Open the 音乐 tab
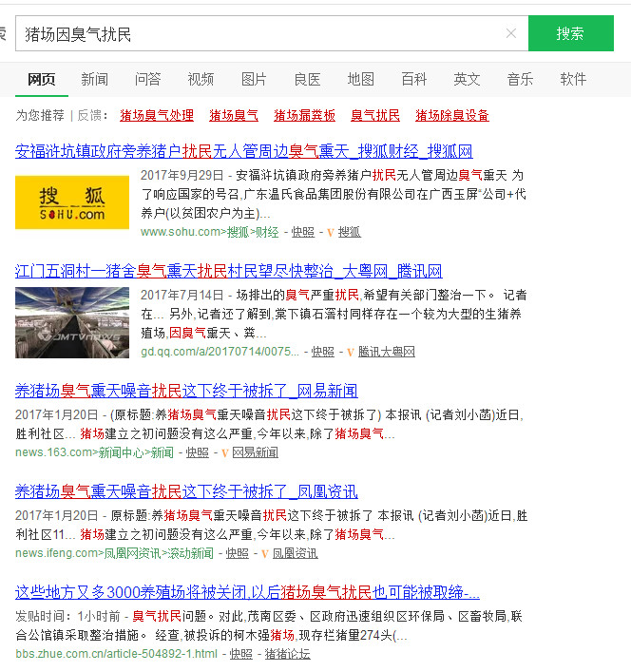 click(520, 79)
